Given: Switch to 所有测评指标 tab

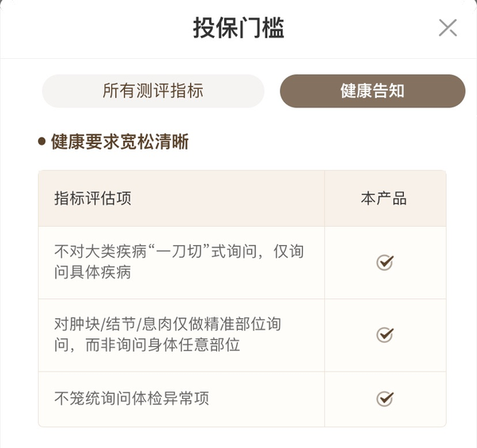Looking at the screenshot, I should 153,91.
